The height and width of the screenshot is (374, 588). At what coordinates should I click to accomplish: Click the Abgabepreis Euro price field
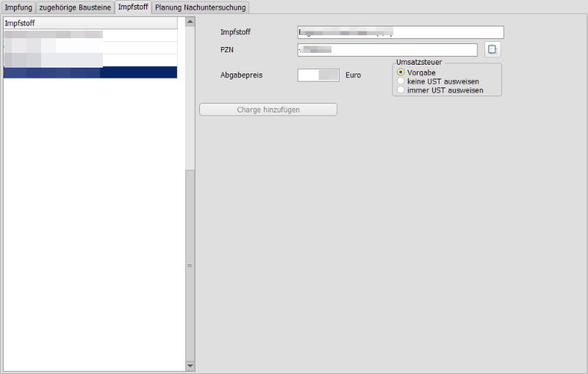[x=318, y=75]
